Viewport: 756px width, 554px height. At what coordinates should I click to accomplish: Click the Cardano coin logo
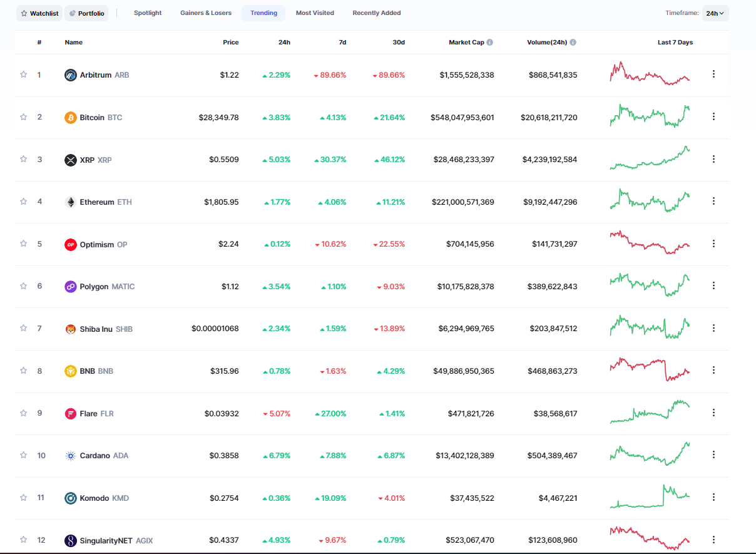pos(71,456)
